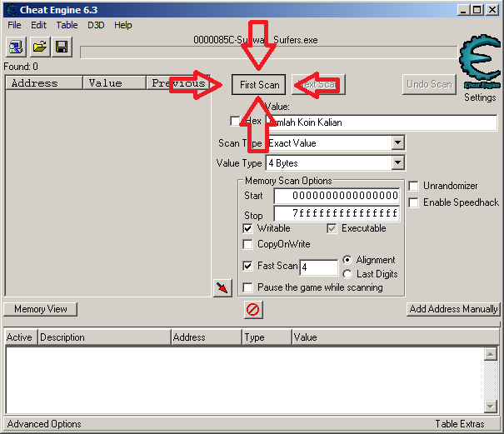
Task: Click the Found: 0 label
Action: (21, 67)
